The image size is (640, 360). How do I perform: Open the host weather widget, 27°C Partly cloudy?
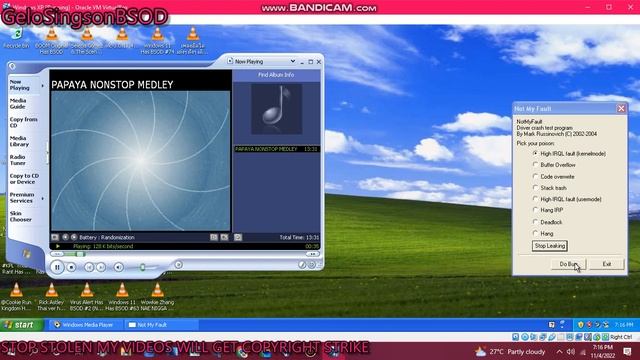click(x=510, y=351)
